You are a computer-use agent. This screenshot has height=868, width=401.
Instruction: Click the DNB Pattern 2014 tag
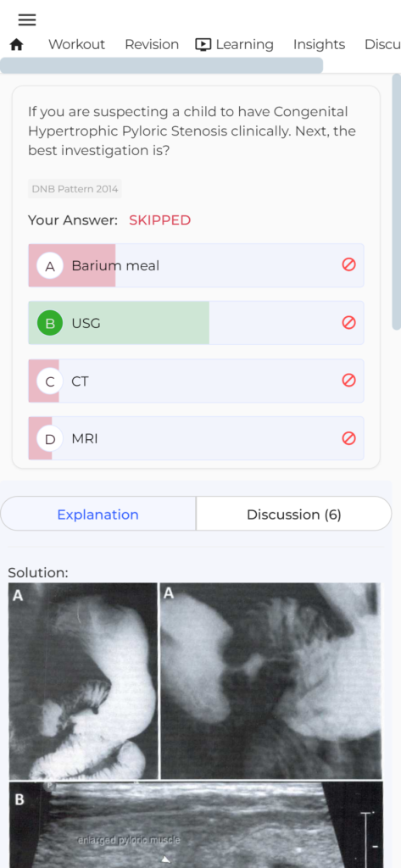[75, 189]
